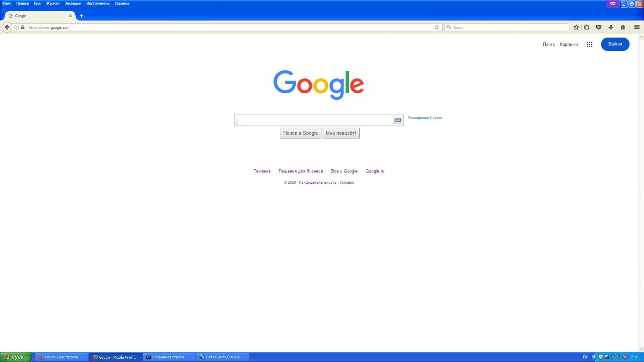Open the Файл menu

tap(7, 3)
